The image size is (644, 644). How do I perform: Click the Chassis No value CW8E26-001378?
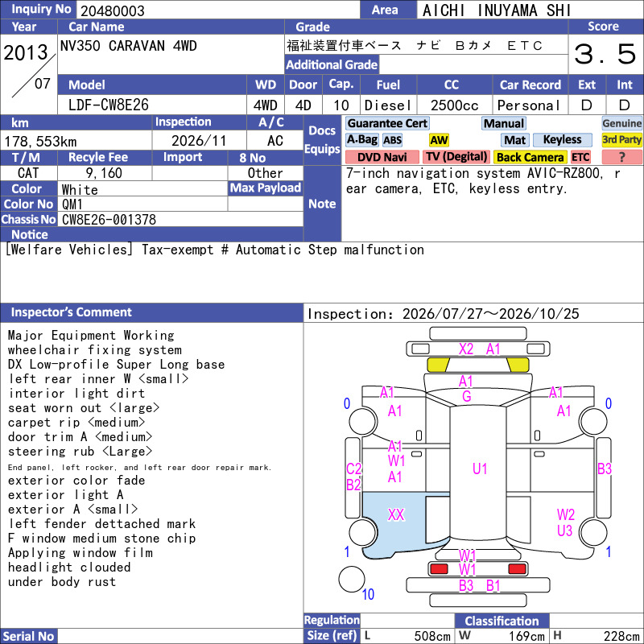click(x=109, y=219)
